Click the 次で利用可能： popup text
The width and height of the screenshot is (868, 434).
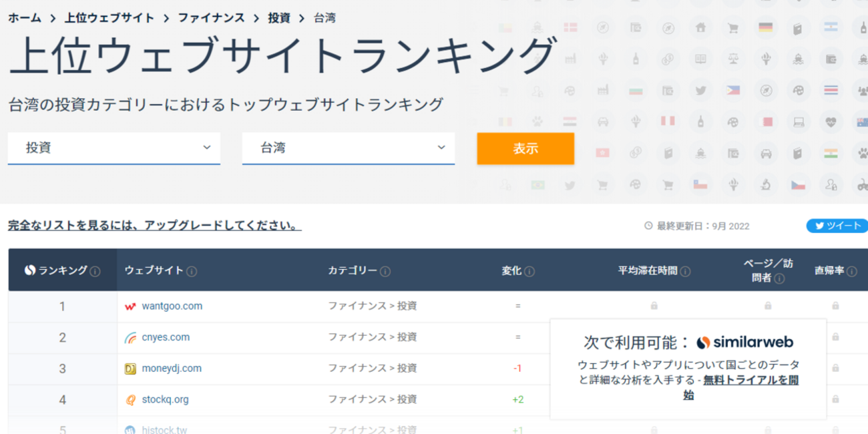636,343
